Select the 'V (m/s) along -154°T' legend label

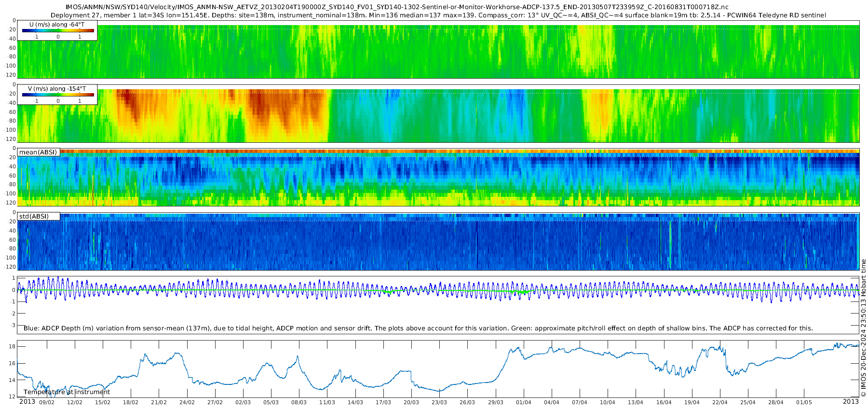[x=57, y=89]
